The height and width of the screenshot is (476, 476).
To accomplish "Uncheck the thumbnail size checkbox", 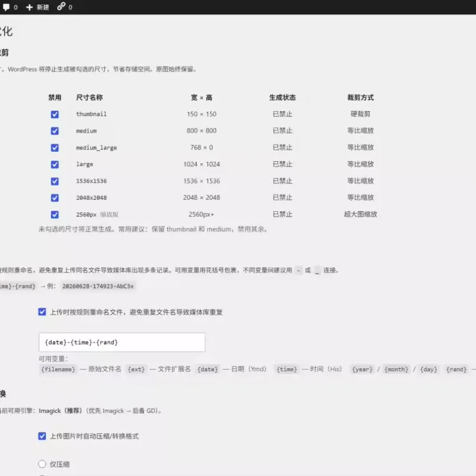I will (x=55, y=114).
